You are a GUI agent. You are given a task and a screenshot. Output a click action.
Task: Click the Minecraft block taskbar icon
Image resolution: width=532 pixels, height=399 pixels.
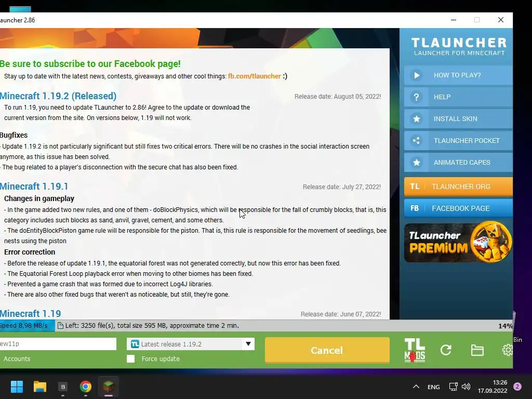point(109,387)
